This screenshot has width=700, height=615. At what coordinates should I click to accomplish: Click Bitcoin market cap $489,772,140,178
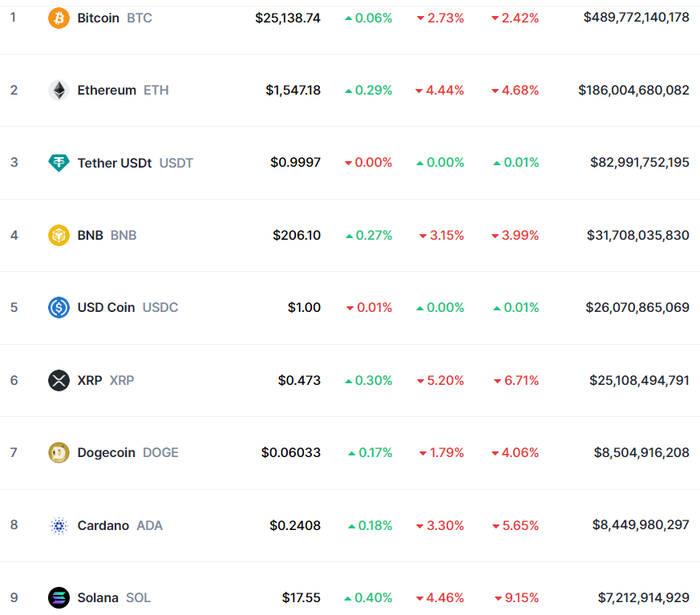point(636,17)
